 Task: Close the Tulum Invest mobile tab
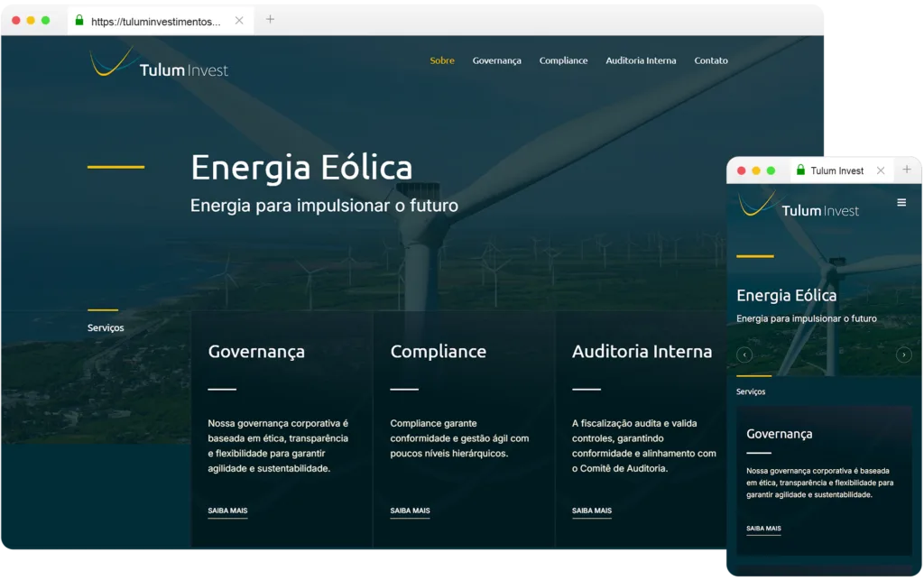881,170
